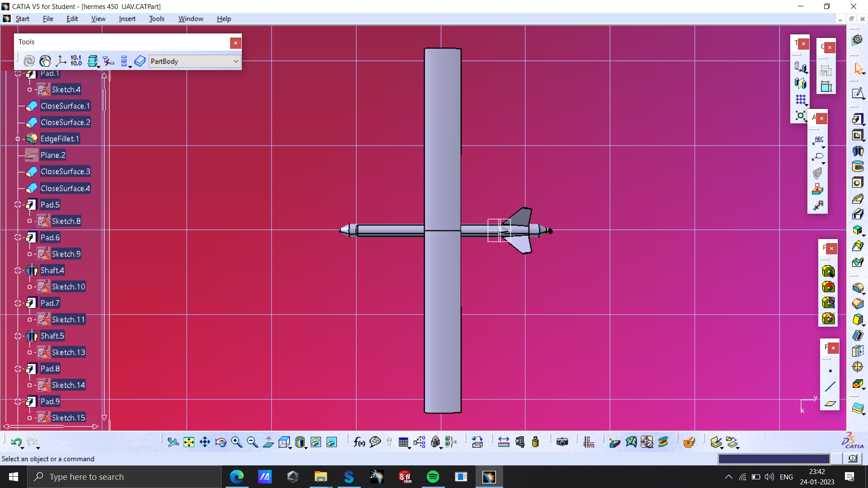Collapse the Shaft.4 tree branch
The image size is (868, 488).
[x=18, y=270]
